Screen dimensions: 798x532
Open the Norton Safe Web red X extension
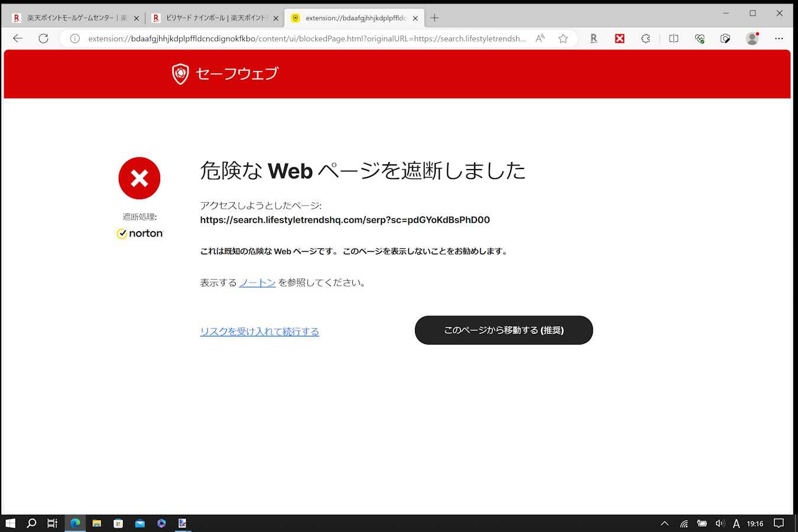pyautogui.click(x=619, y=38)
